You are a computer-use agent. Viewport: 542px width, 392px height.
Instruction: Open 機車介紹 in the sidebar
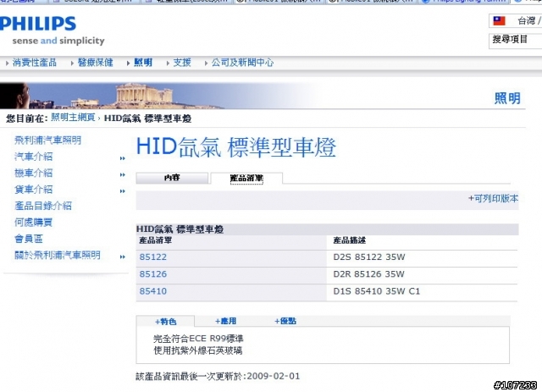click(34, 173)
